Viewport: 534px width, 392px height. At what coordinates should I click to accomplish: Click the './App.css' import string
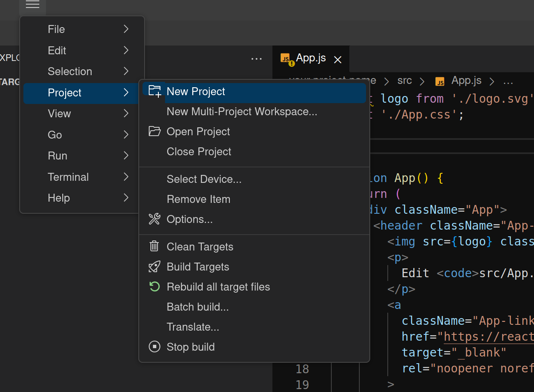tap(419, 115)
